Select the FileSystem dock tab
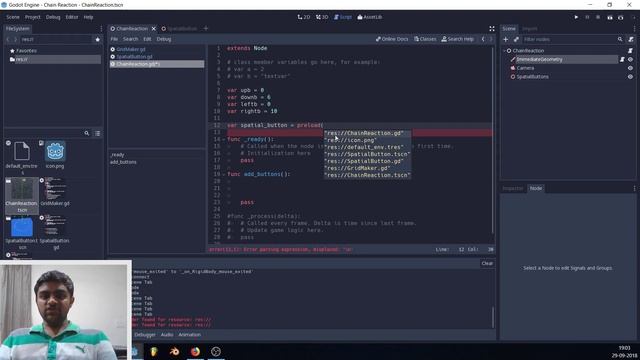The width and height of the screenshot is (640, 360). click(x=18, y=29)
